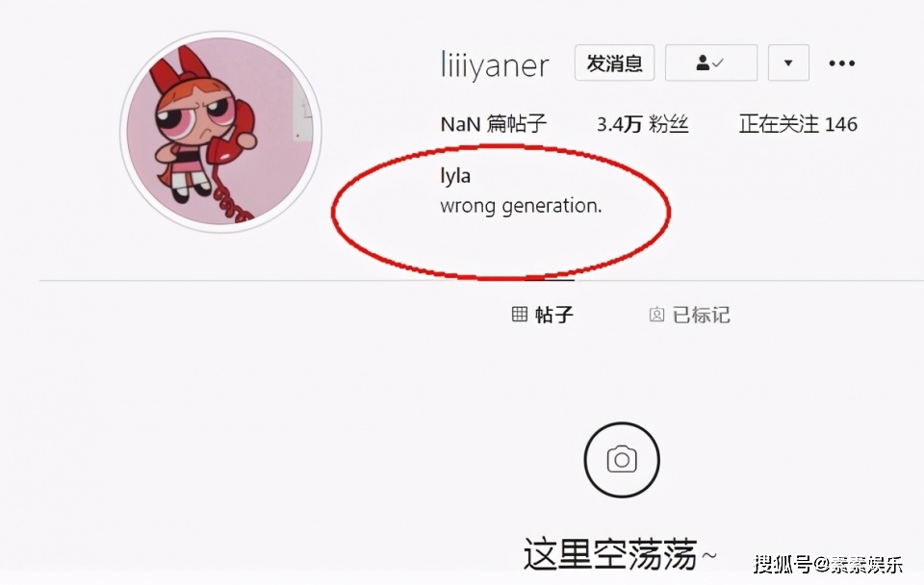924x585 pixels.
Task: Click the checkmark in the following button
Action: [x=718, y=62]
